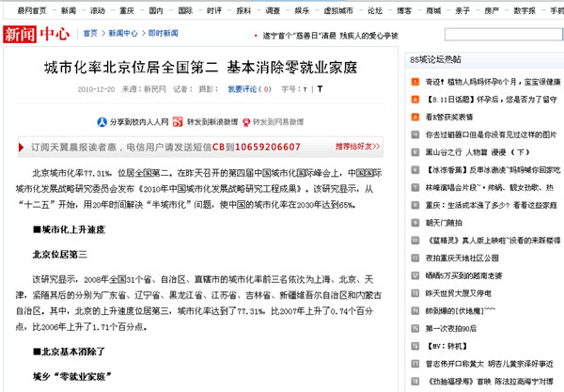Image resolution: width=564 pixels, height=392 pixels.
Task: Open hot post 朝天门随拍
Action: tap(443, 222)
